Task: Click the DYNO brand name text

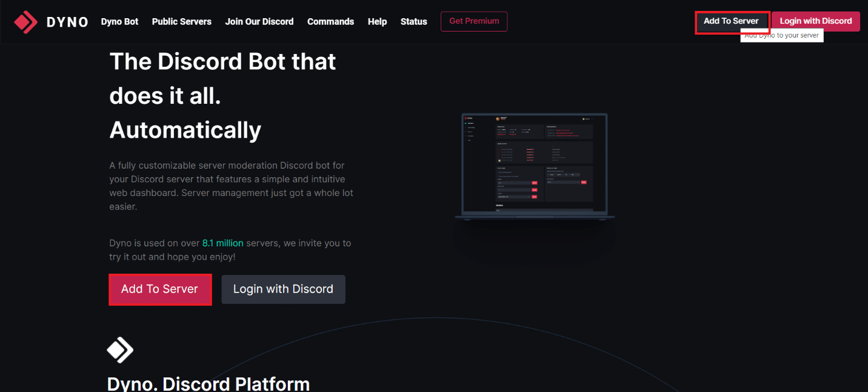Action: (67, 22)
